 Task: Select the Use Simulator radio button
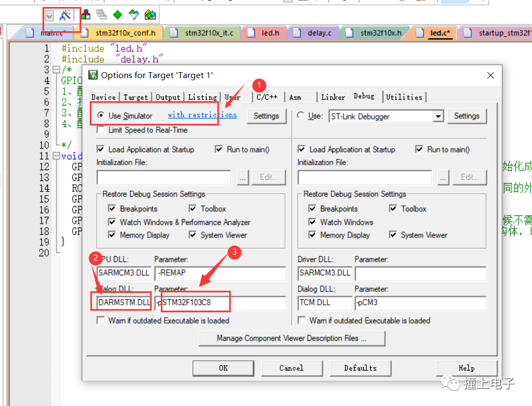pos(101,115)
